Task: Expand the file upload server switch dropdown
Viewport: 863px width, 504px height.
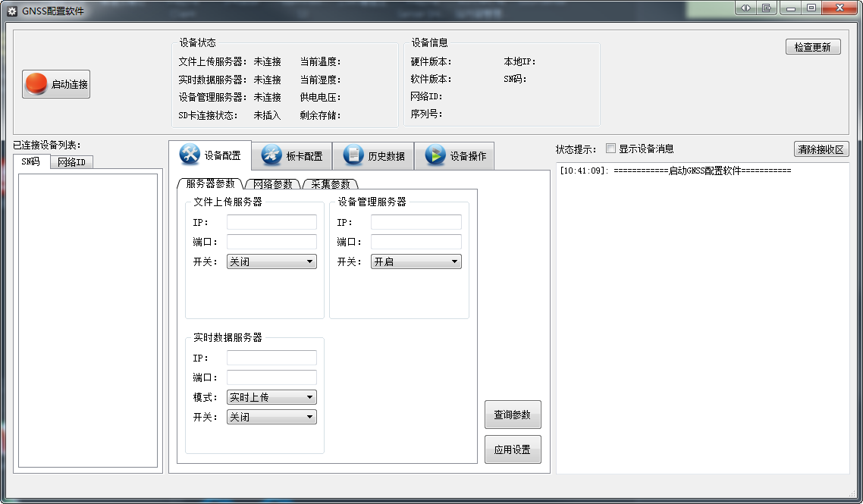Action: tap(271, 261)
